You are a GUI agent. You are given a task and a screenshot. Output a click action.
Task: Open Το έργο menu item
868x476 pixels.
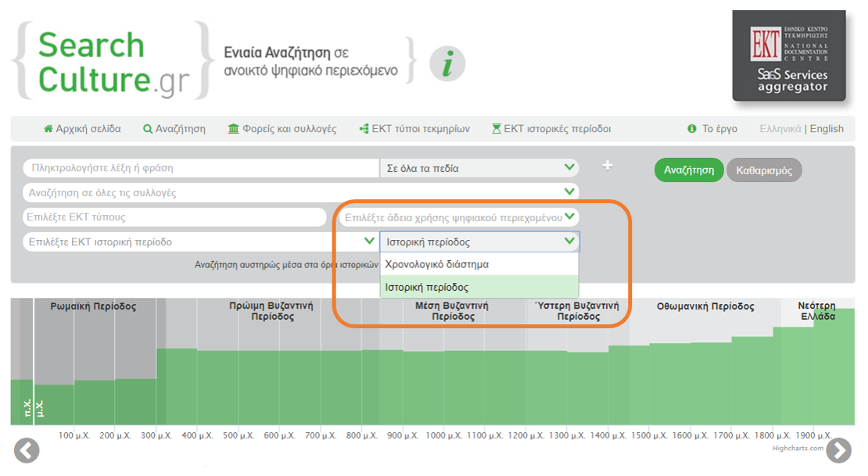[719, 129]
